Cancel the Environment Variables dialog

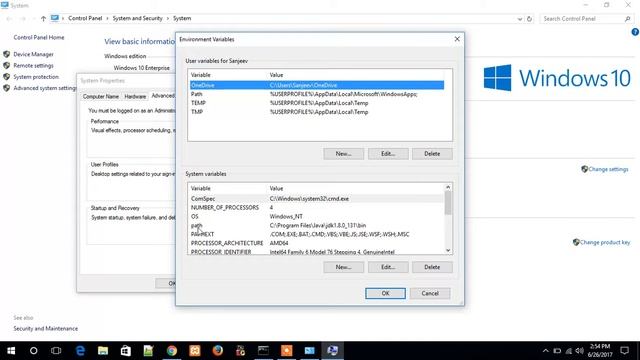point(430,293)
